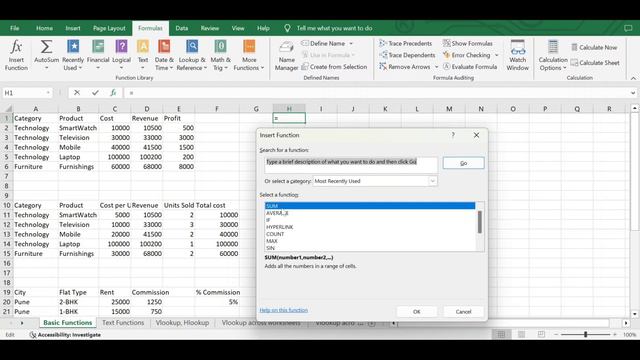Open the function category dropdown
Image resolution: width=640 pixels, height=360 pixels.
click(432, 181)
